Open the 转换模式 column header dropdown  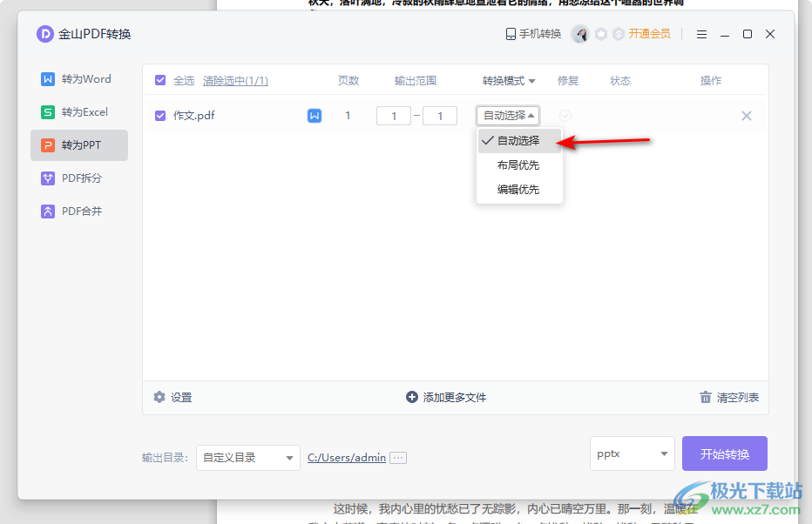509,81
